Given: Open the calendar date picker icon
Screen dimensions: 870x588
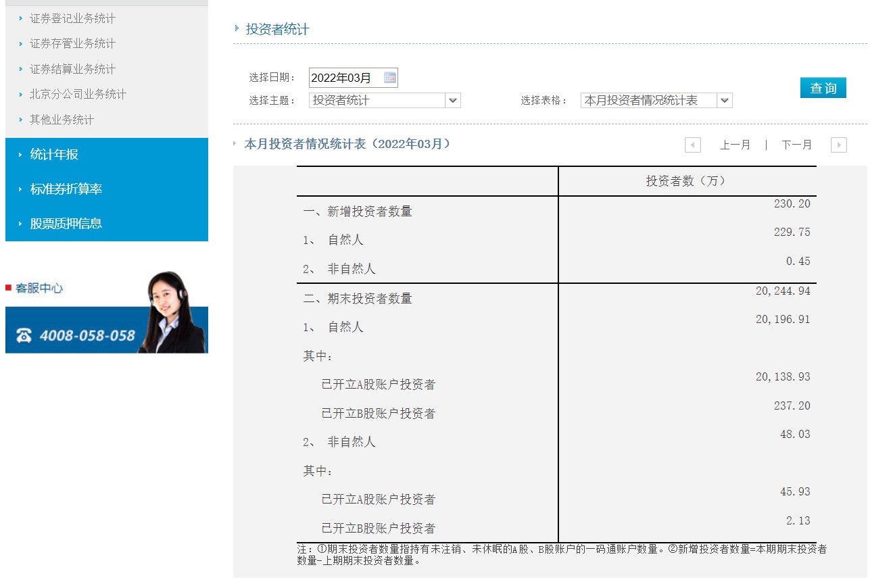Looking at the screenshot, I should tap(389, 77).
